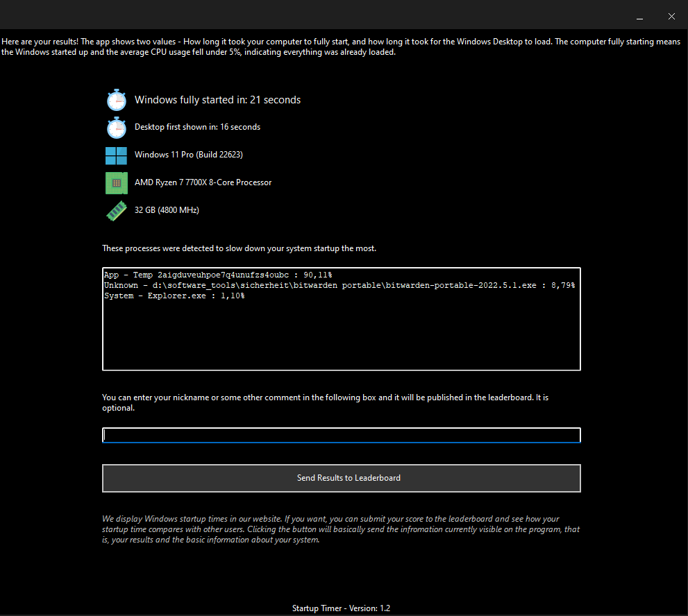The width and height of the screenshot is (688, 616).
Task: Click '32 GB (4800 MHz)' text
Action: [x=167, y=210]
